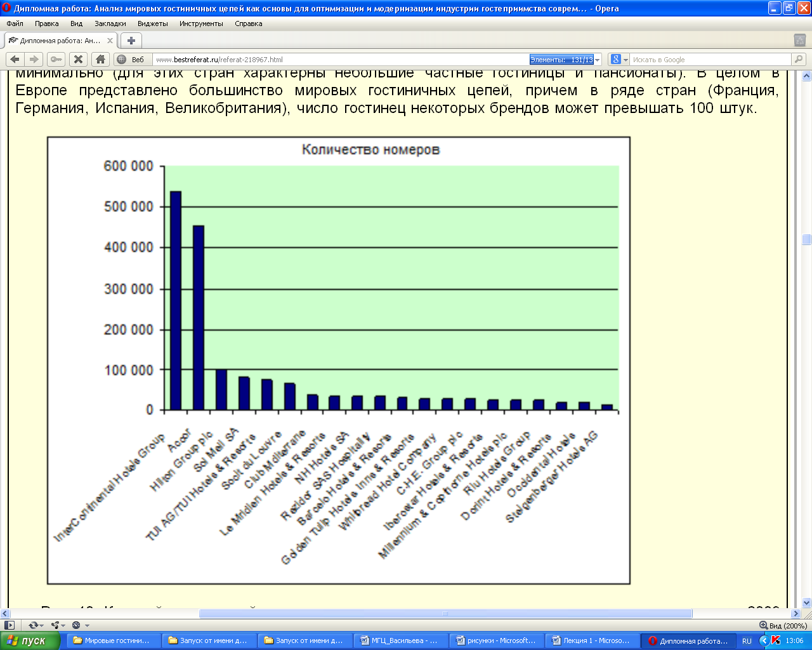The image size is (812, 650).
Task: Click the URL address field
Action: [341, 59]
